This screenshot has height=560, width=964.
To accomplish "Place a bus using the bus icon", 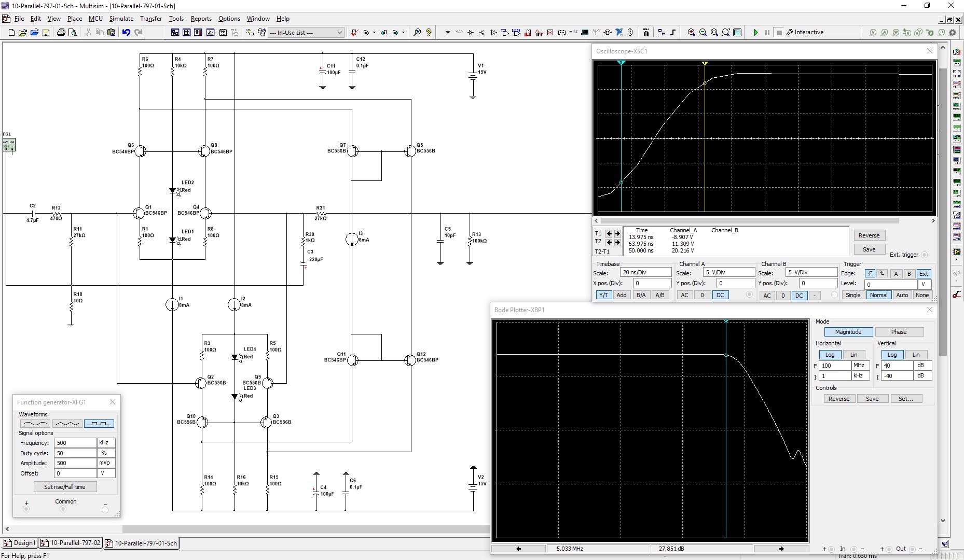I will 673,32.
